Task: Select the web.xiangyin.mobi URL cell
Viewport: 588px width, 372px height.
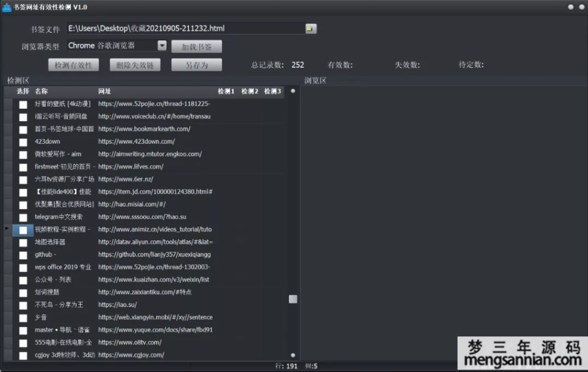Action: point(156,317)
